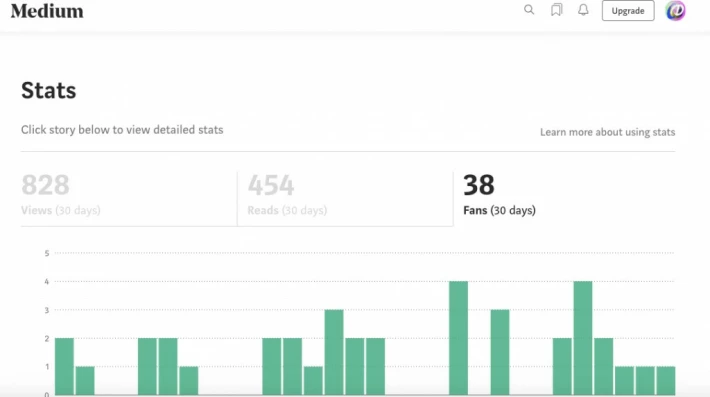The image size is (710, 397).
Task: Click the y-axis label 5
Action: (x=47, y=253)
